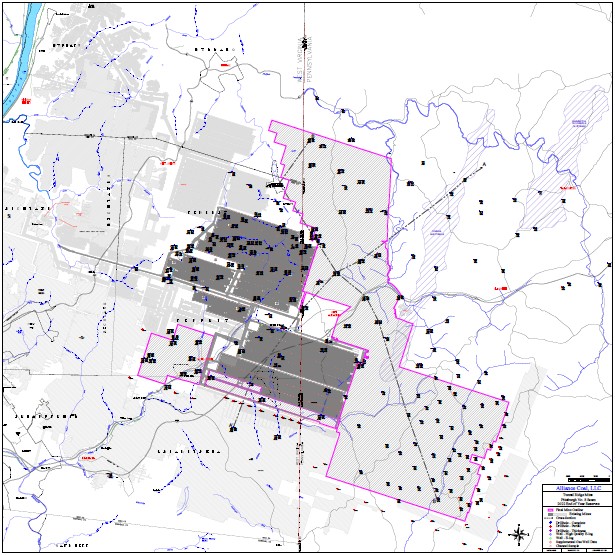Click the magenta Final Mine Outline swatch

pyautogui.click(x=550, y=509)
